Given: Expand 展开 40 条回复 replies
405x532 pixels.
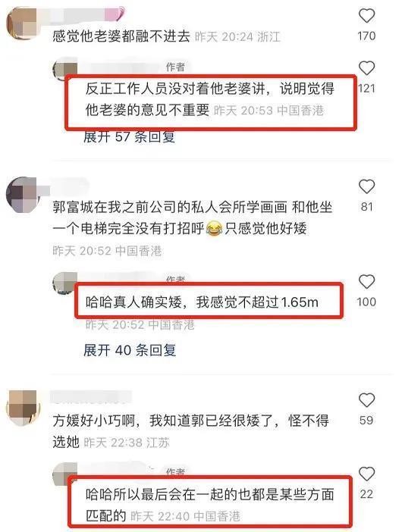Looking at the screenshot, I should [x=130, y=350].
